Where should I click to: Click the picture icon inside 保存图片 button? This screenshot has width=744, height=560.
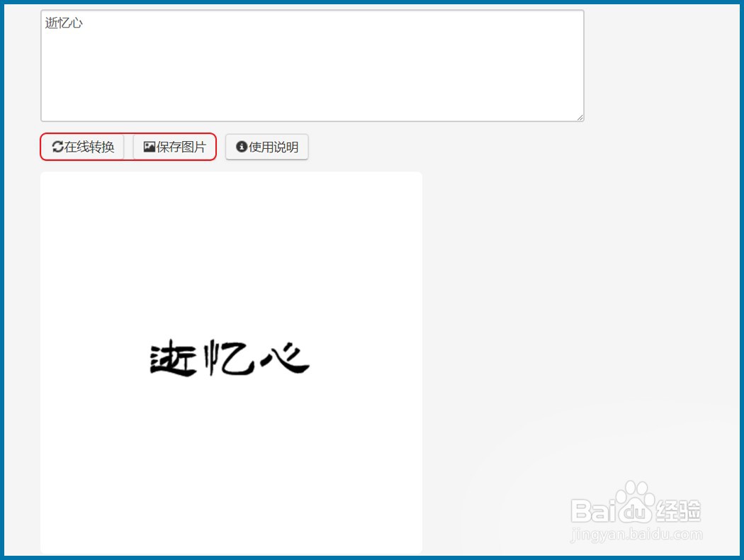[x=148, y=147]
